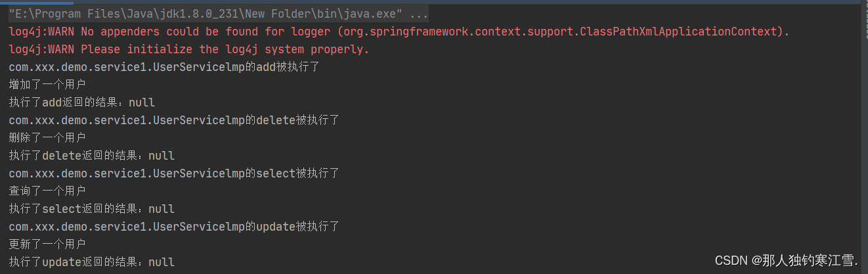The height and width of the screenshot is (274, 868).
Task: Click the UserServicelmp update被执行了 line
Action: (x=174, y=227)
